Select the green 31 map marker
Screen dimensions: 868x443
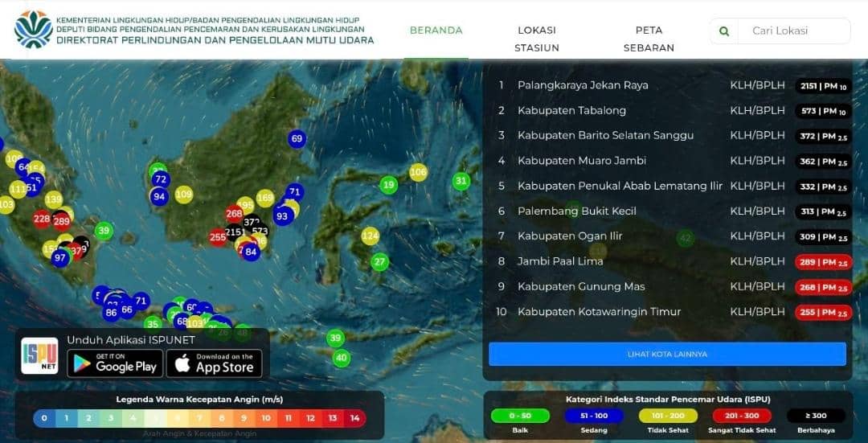coord(461,181)
